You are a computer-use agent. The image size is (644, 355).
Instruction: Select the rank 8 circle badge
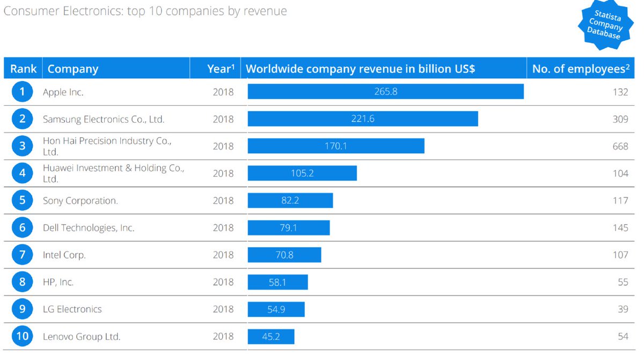[22, 282]
